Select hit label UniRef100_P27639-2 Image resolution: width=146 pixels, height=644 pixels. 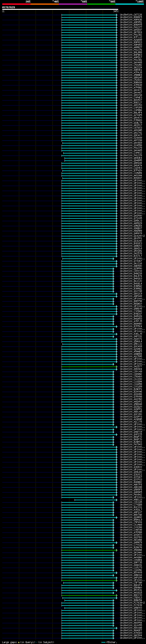tap(132, 603)
